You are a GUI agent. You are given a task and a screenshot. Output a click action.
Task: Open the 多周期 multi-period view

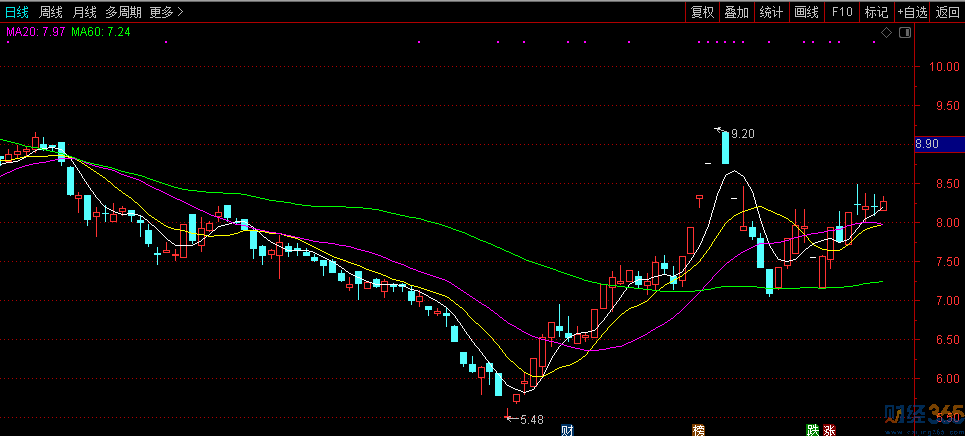click(123, 12)
